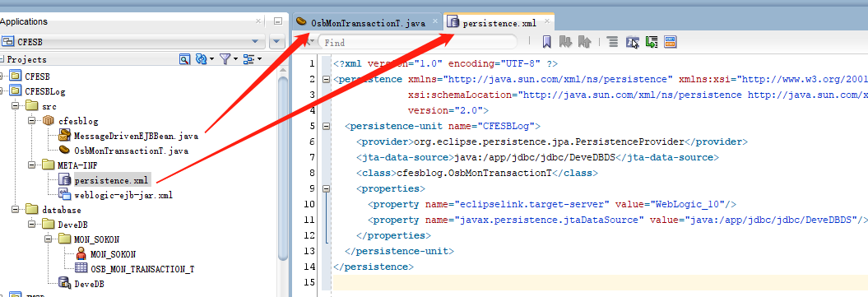Click the jta-data-source value text
Viewport: 868px width, 297px height.
tap(535, 157)
